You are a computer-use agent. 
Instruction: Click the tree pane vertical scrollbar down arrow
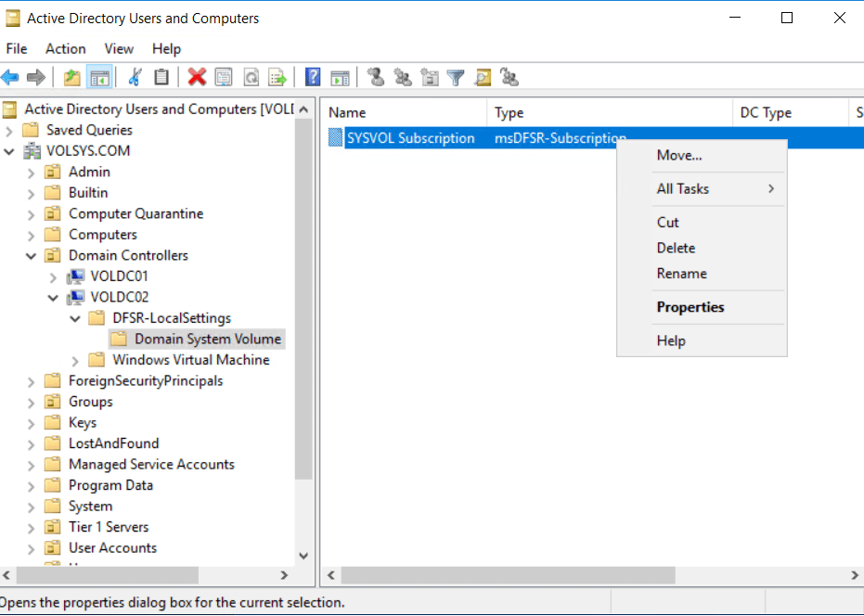(303, 555)
